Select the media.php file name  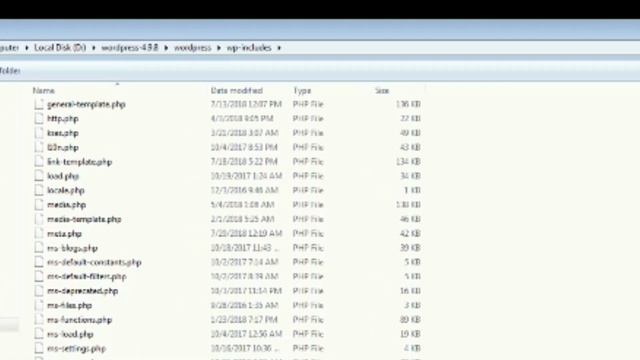67,205
